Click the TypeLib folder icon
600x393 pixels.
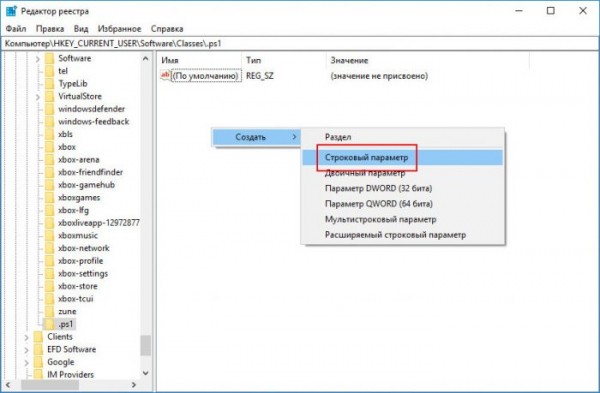coord(49,83)
